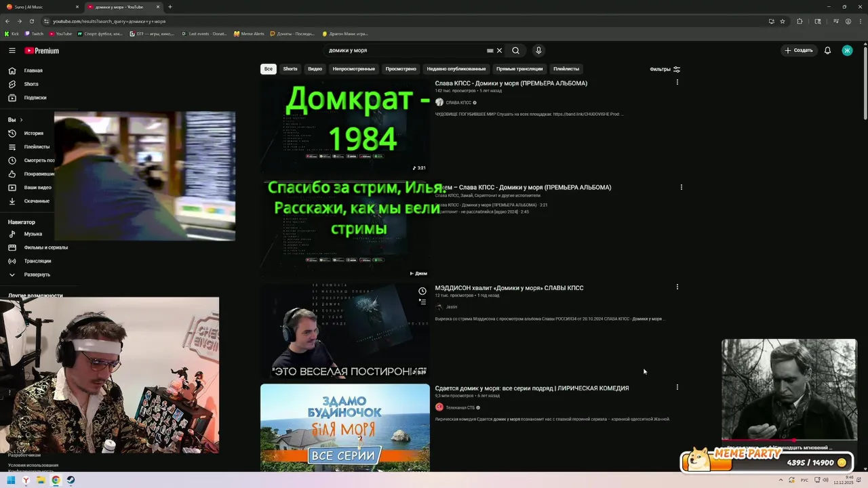The height and width of the screenshot is (488, 868).
Task: Clear the search query with the X icon
Action: 499,50
